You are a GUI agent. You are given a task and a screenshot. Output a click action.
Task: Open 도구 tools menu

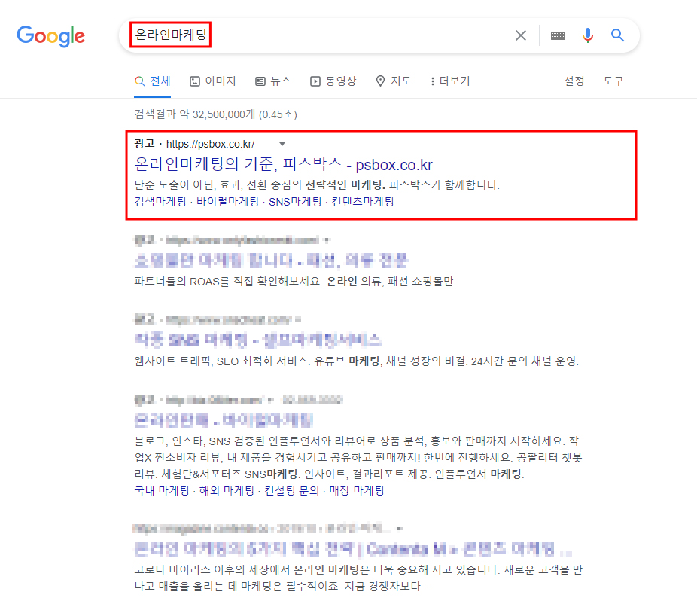pos(613,81)
